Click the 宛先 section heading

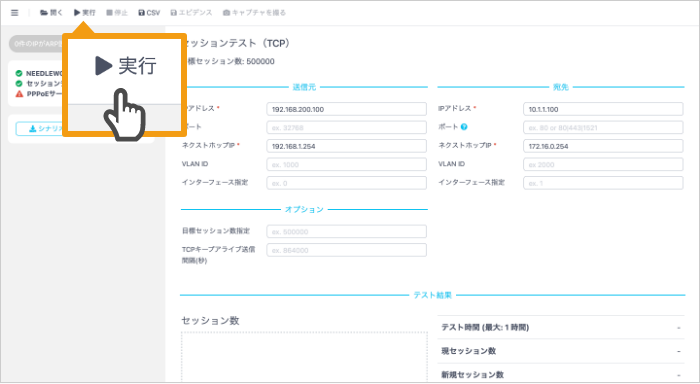pos(561,87)
